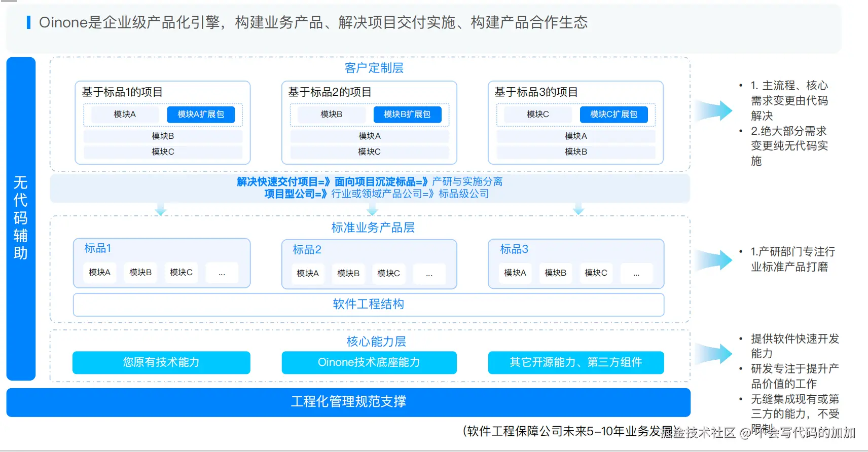The image size is (868, 452).
Task: Click the bold text 解决快速交付项目
Action: pos(277,182)
